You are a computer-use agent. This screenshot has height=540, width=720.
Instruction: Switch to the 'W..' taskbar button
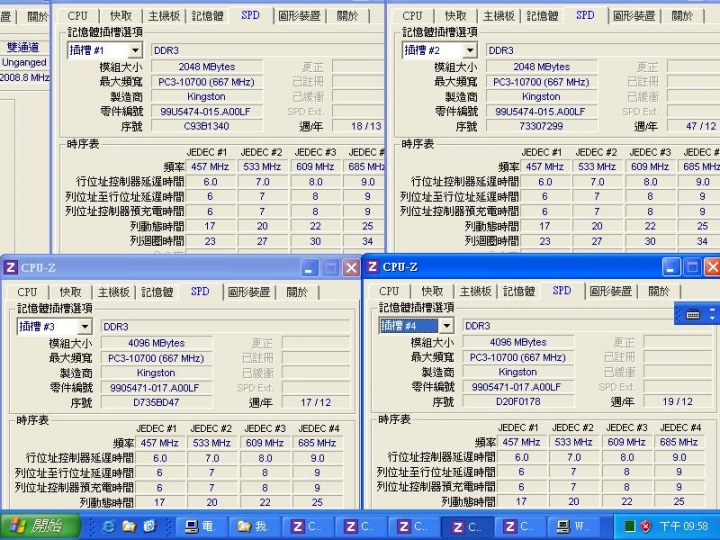tap(573, 526)
